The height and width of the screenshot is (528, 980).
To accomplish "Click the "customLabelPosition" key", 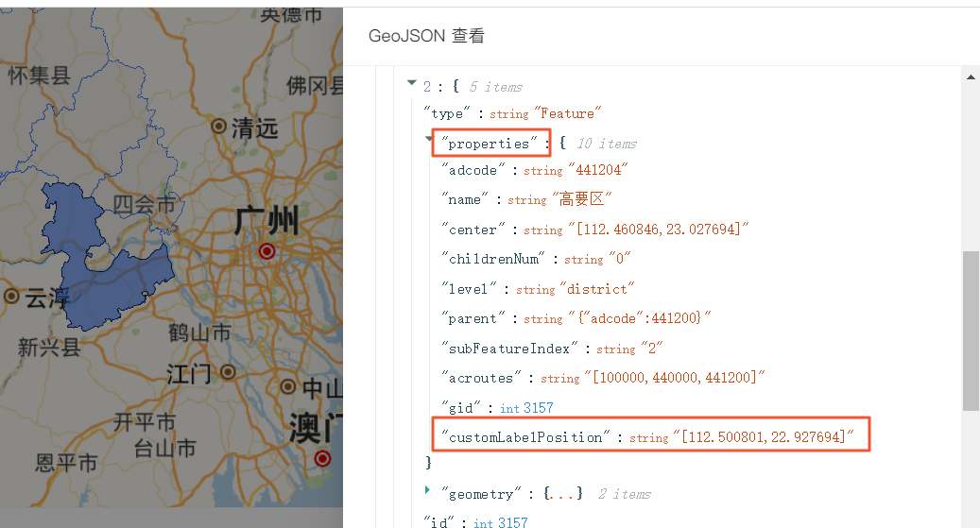I will point(525,437).
